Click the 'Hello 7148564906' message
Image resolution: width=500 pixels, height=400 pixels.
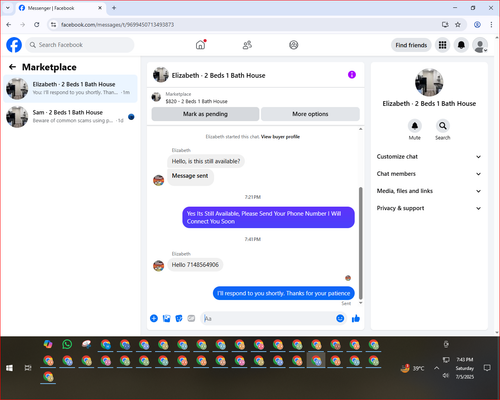pos(195,265)
